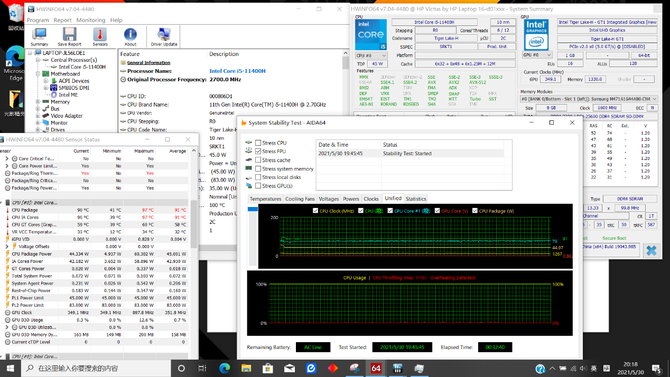
Task: Click the Sensor Status vertical scrollbar
Action: [x=194, y=224]
